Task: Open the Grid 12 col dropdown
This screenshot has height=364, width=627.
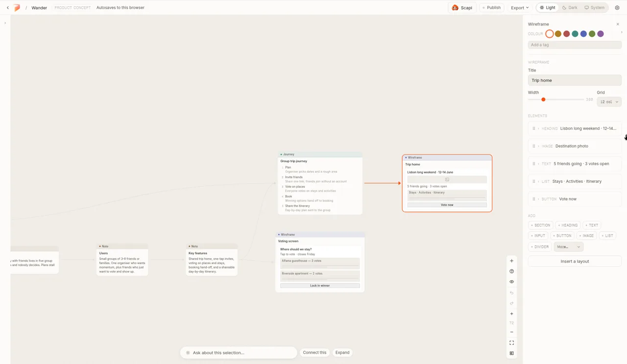Action: click(609, 102)
